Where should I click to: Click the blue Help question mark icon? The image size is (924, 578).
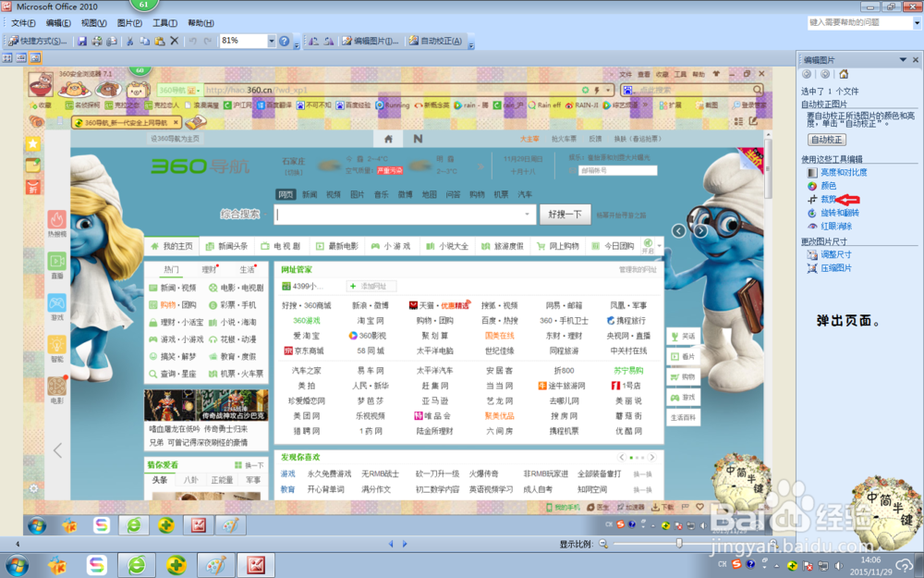[x=285, y=41]
